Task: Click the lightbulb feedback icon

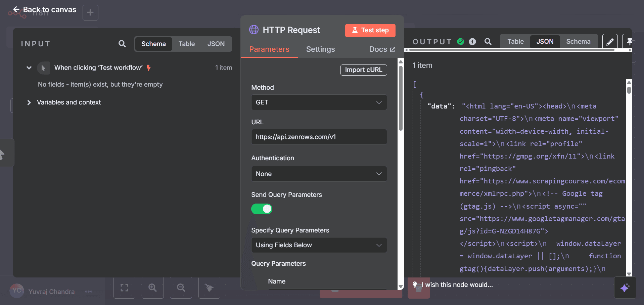Action: coord(415,285)
